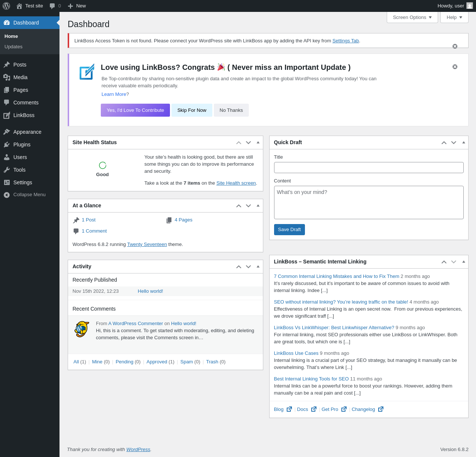Open the Media library sidebar icon

tap(7, 77)
